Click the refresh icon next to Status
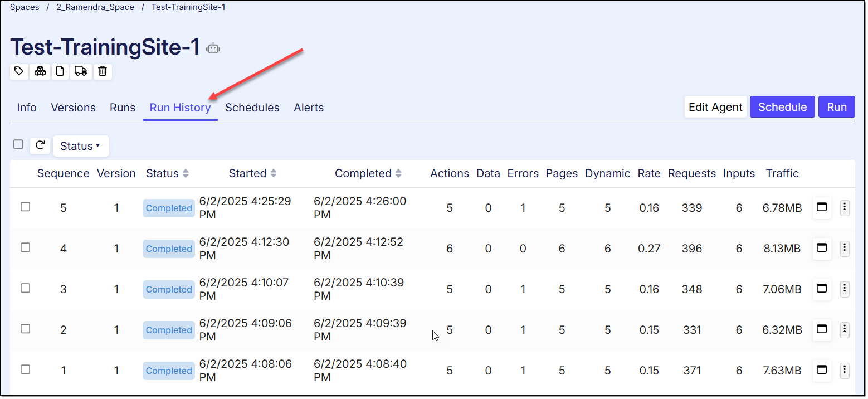The image size is (868, 399). [x=40, y=145]
